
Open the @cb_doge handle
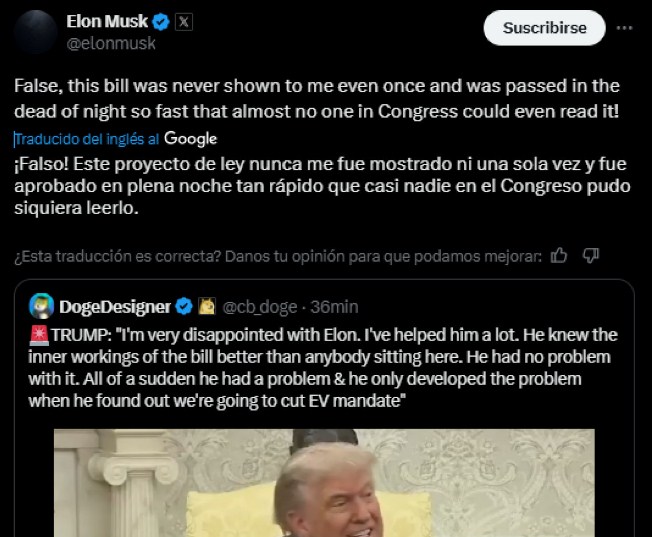click(259, 306)
